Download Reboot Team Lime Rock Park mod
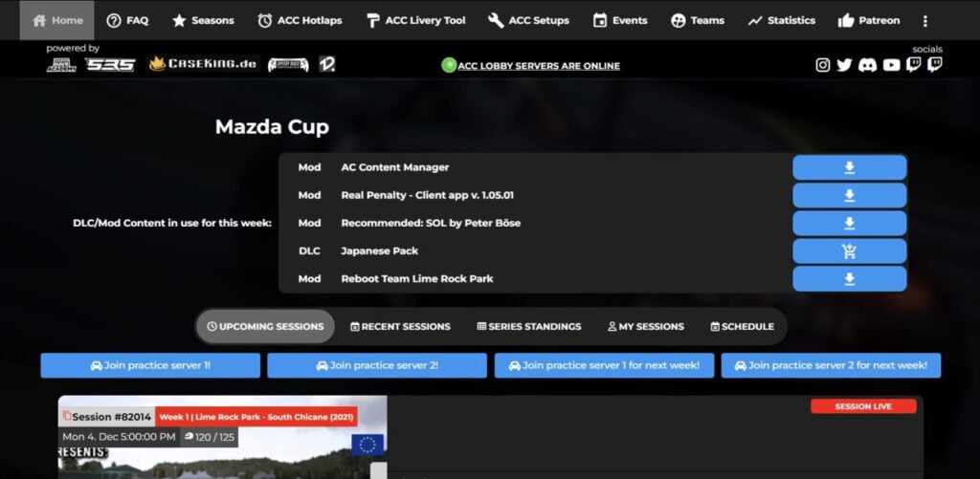This screenshot has height=479, width=980. click(x=850, y=278)
